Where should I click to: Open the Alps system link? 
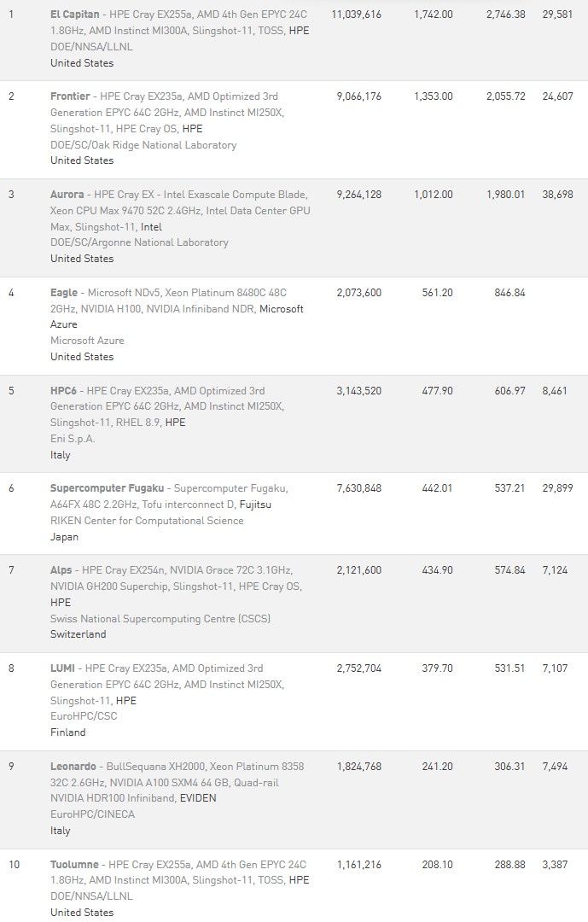coord(61,570)
